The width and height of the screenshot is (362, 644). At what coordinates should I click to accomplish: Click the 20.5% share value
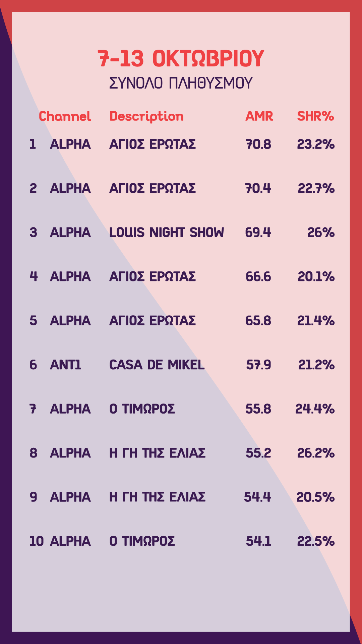click(315, 497)
